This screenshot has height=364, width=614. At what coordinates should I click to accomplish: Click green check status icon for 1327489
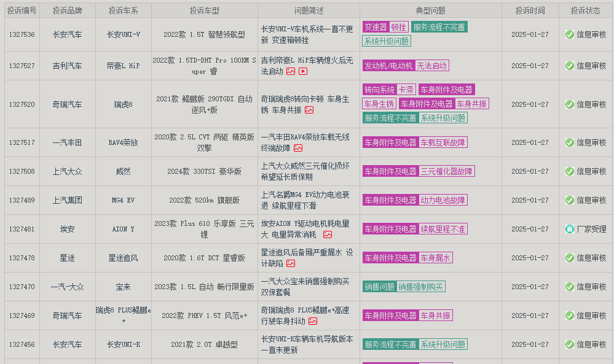tap(570, 200)
